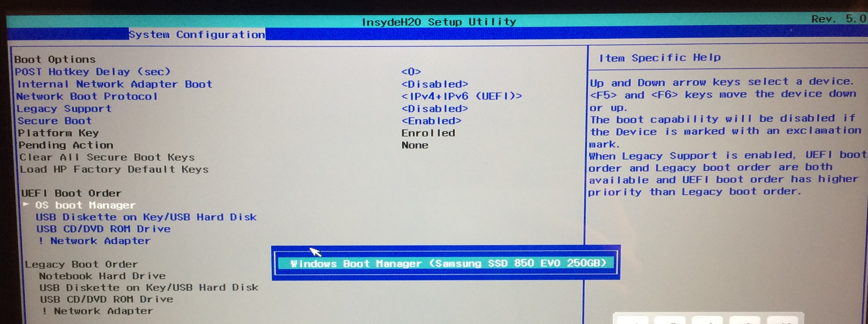The image size is (868, 324).
Task: Choose Windows Boot Manager Samsung SSD entry
Action: point(448,263)
